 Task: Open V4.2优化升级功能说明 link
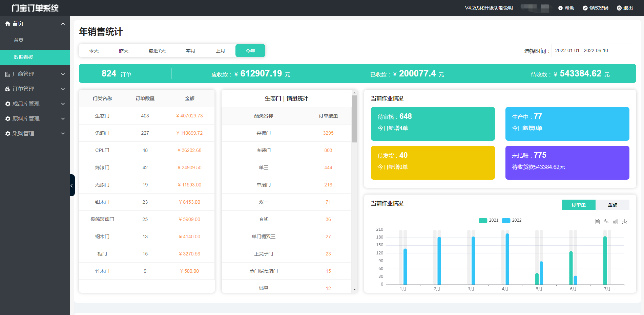[489, 8]
